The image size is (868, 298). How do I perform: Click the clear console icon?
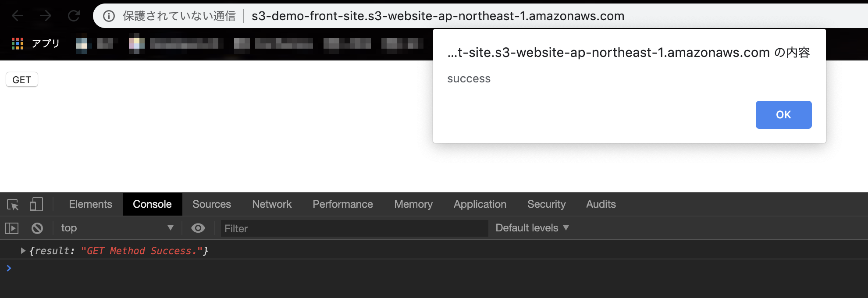click(37, 228)
